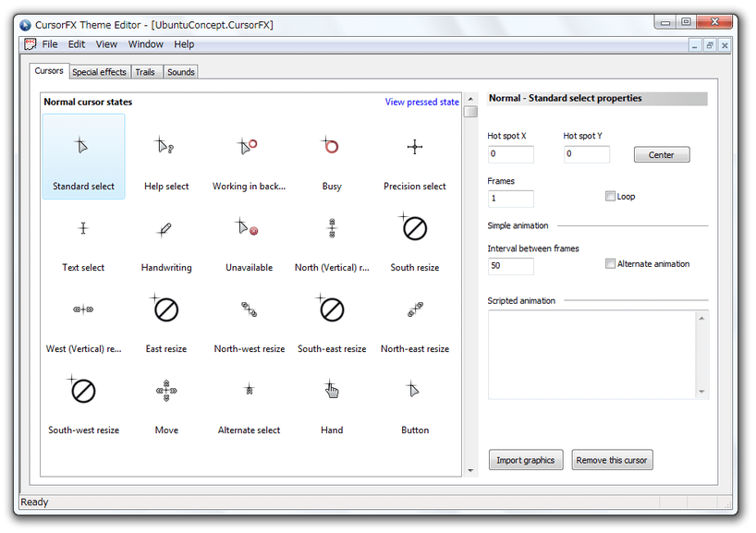This screenshot has height=533, width=756.
Task: Click the CursorFX document icon in menu bar
Action: click(x=30, y=44)
